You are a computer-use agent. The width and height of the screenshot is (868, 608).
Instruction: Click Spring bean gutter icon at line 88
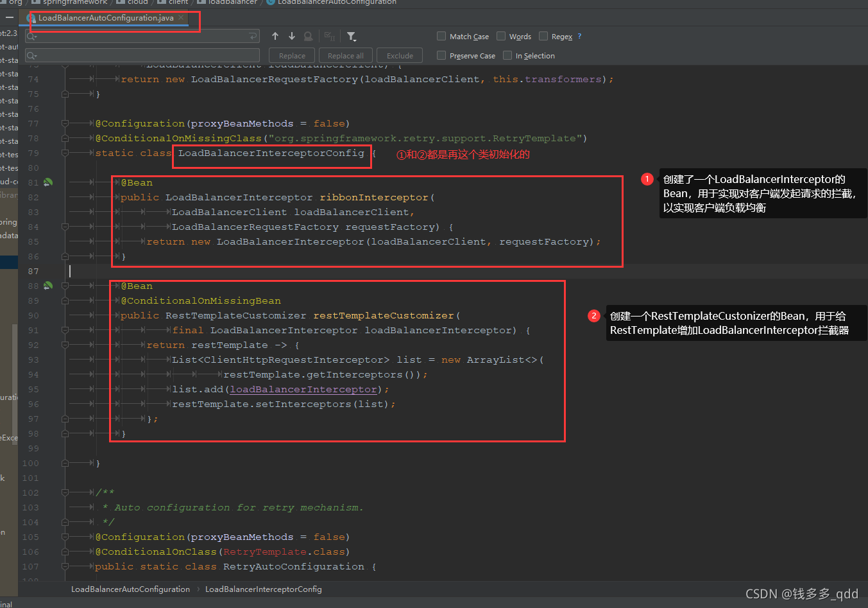click(x=48, y=286)
